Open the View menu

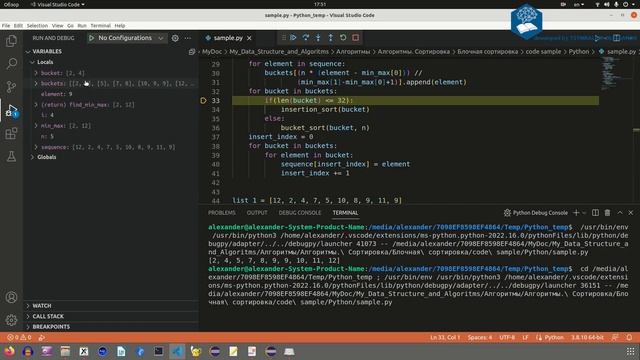58,26
